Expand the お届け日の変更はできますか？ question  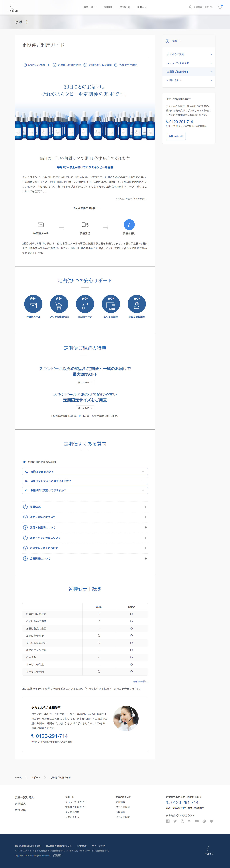click(85, 490)
